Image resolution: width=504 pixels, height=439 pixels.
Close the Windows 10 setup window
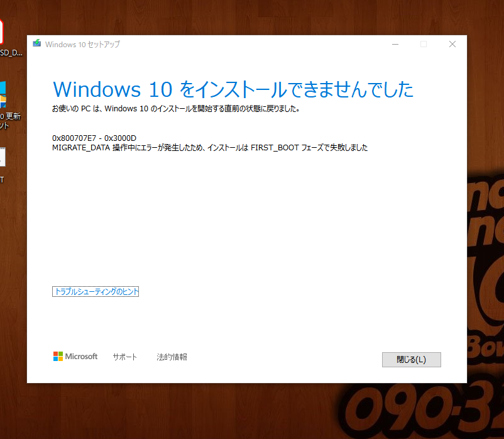click(452, 44)
